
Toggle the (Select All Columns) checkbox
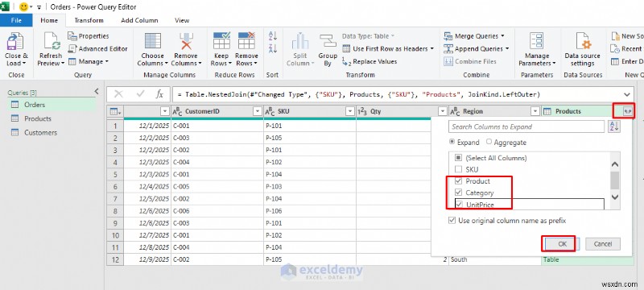(459, 158)
